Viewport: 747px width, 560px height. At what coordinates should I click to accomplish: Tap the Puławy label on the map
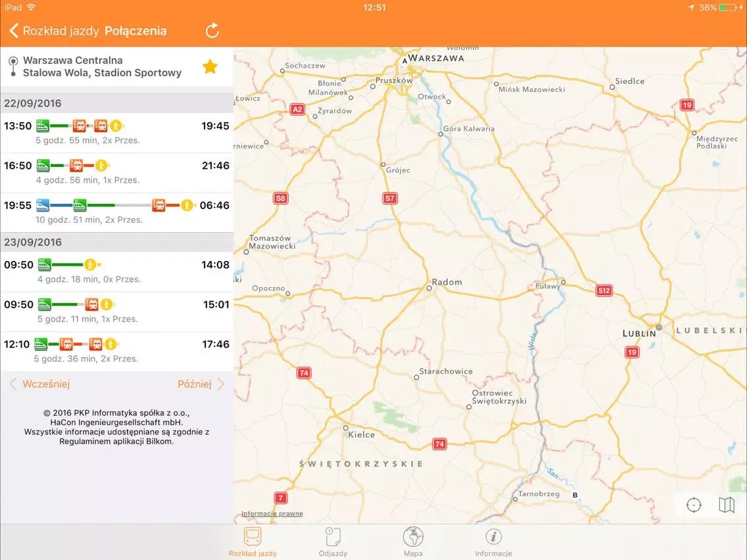(548, 286)
